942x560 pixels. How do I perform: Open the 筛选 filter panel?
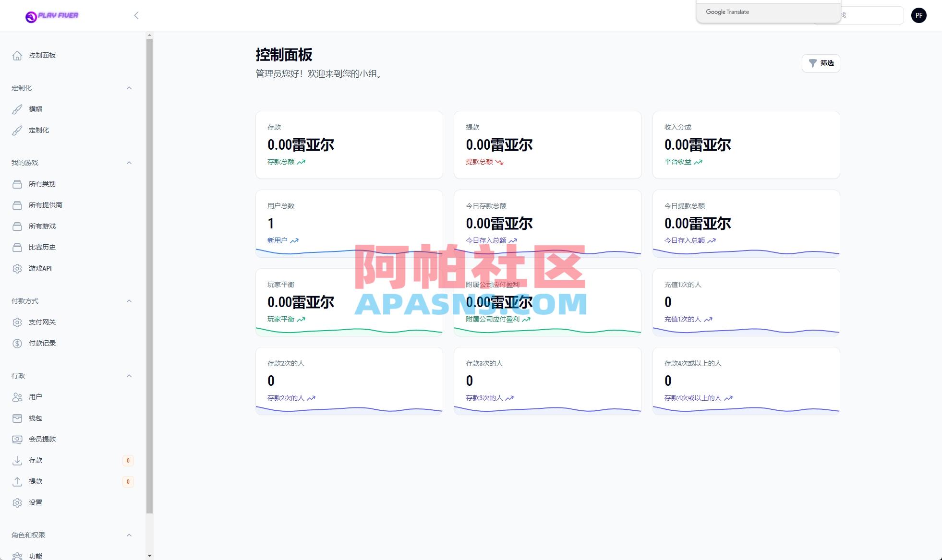coord(821,63)
